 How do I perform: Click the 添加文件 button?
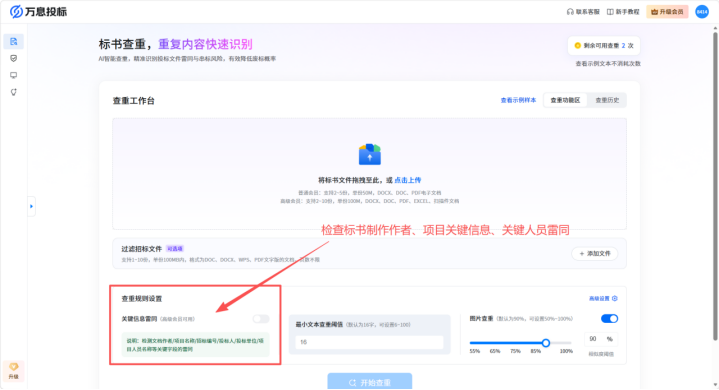[595, 253]
